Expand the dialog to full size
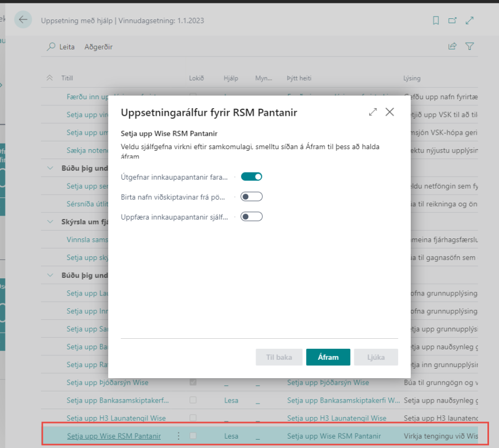 373,112
